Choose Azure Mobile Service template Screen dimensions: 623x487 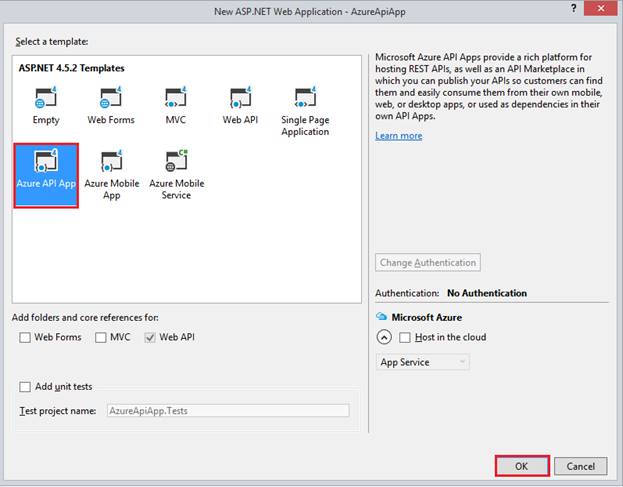tap(176, 175)
